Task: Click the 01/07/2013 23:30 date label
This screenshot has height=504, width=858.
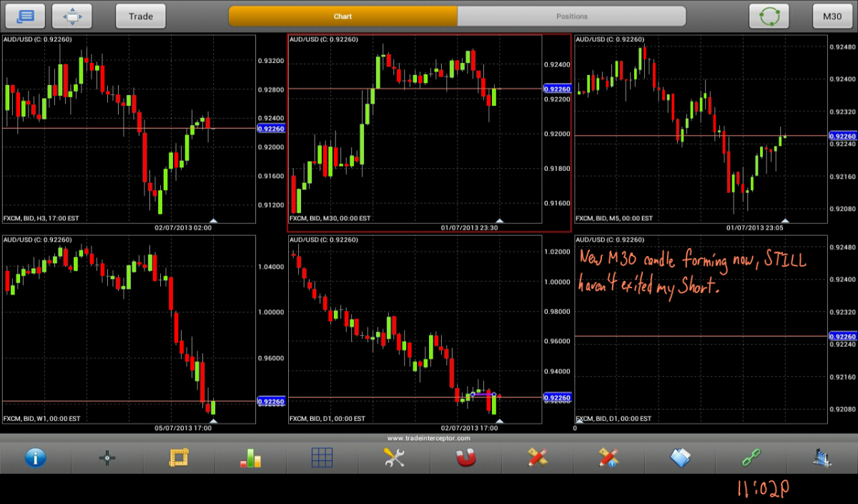Action: point(470,228)
